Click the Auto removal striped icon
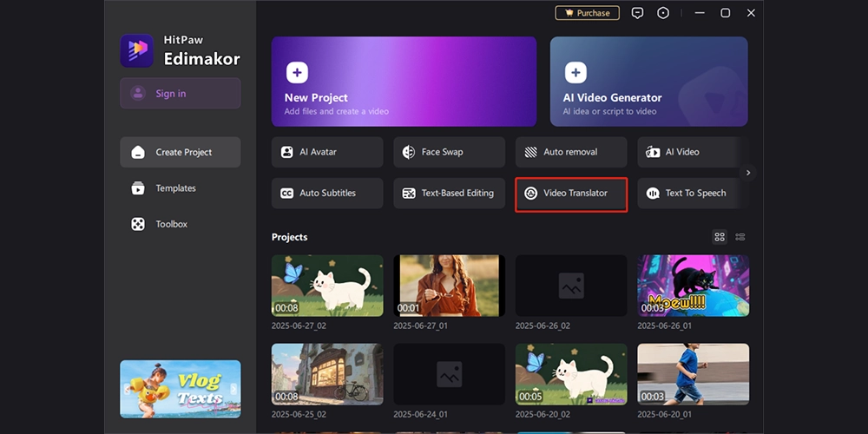Image resolution: width=868 pixels, height=434 pixels. [531, 152]
